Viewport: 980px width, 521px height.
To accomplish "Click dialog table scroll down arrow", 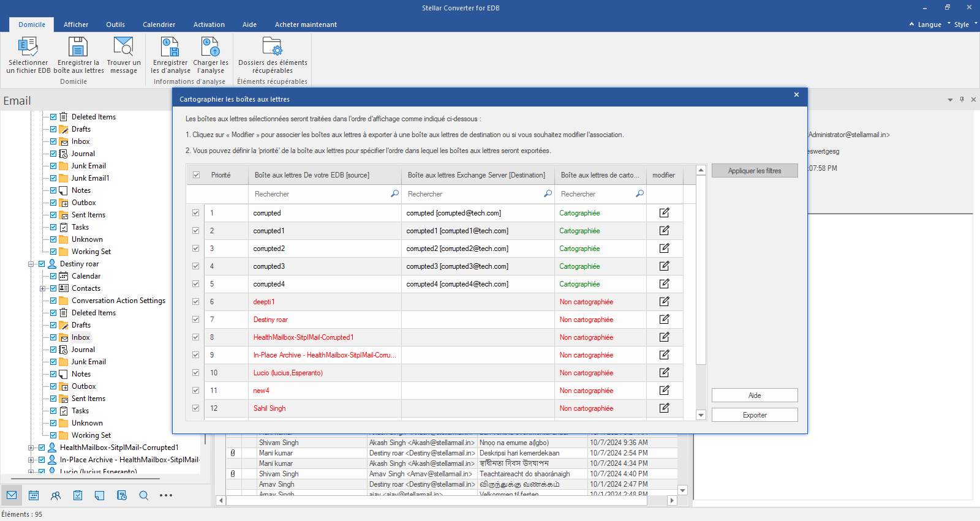I will (x=701, y=415).
